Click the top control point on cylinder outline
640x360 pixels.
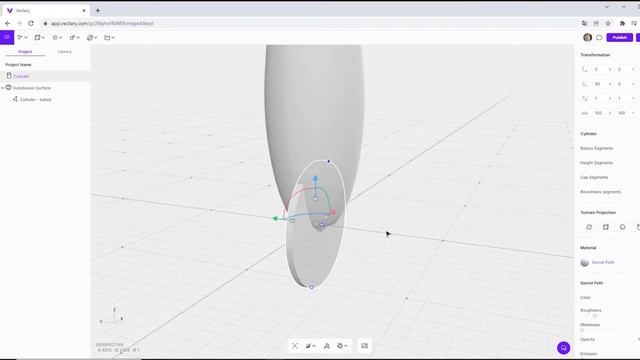point(329,162)
